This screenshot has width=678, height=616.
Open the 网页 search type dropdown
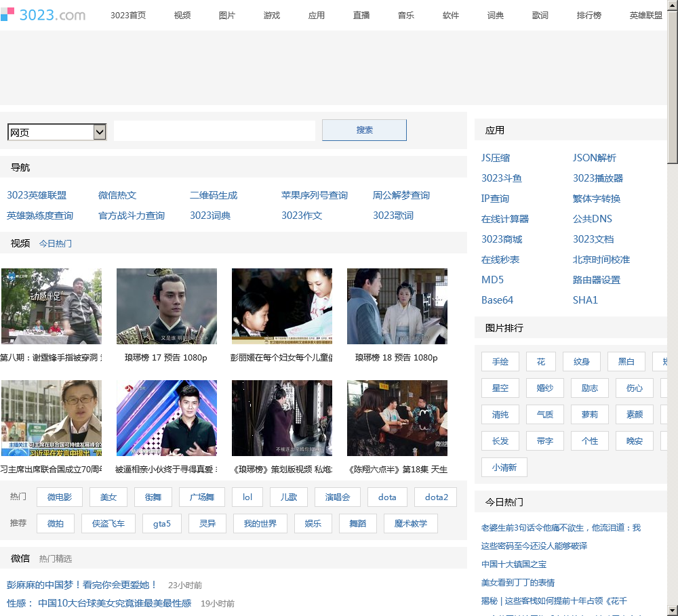pos(57,132)
